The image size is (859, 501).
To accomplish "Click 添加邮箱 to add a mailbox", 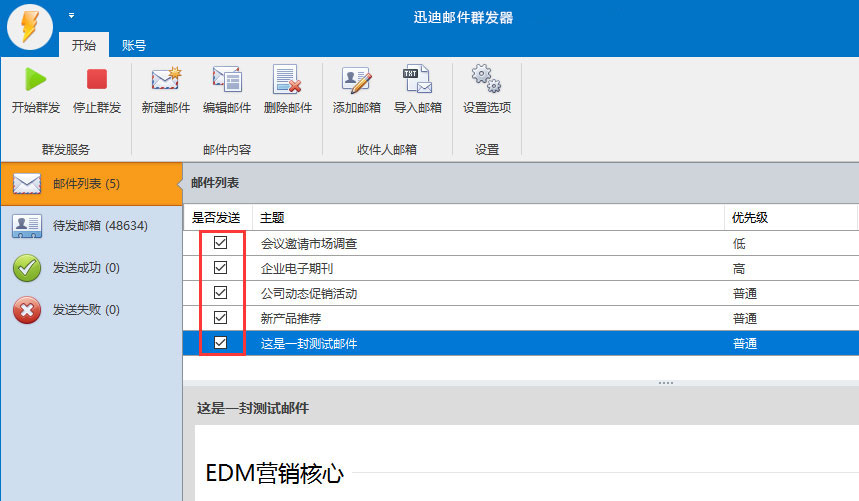I will point(357,90).
